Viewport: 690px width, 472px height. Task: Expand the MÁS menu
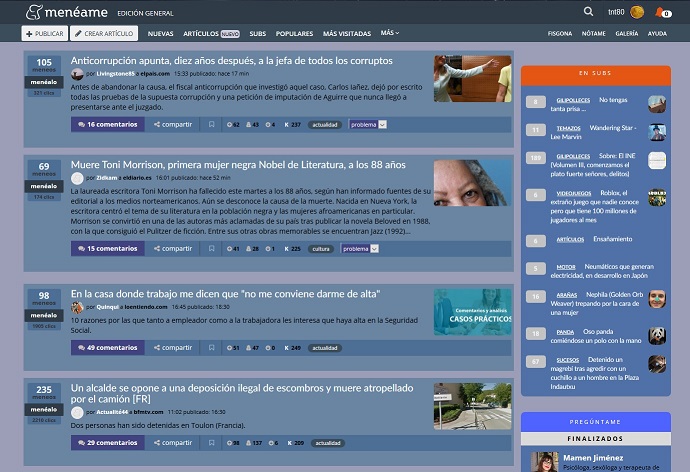point(389,33)
